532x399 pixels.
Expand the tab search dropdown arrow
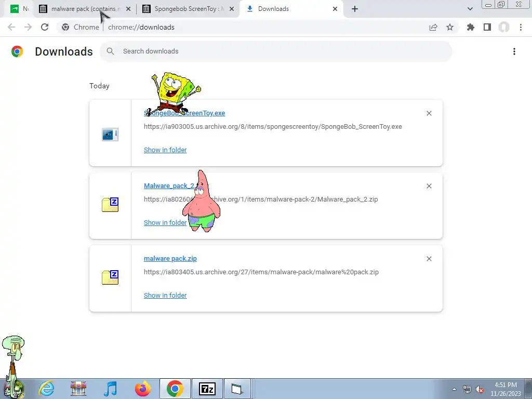tap(470, 9)
